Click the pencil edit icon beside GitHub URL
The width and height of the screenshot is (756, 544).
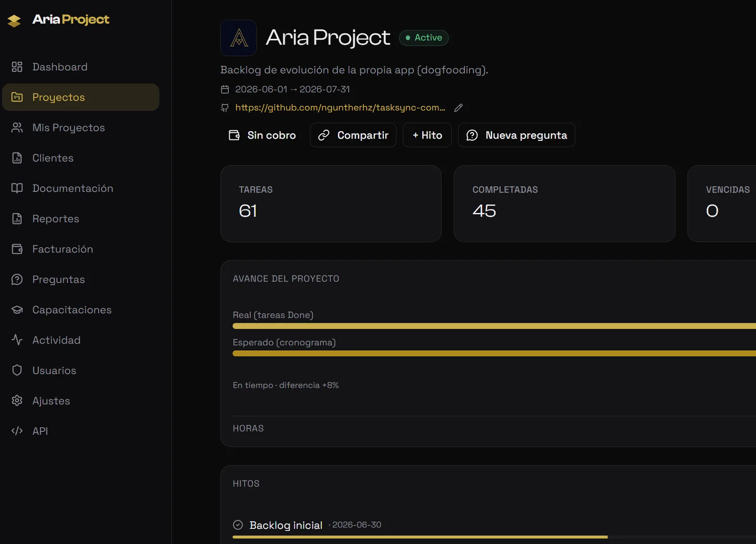tap(458, 108)
